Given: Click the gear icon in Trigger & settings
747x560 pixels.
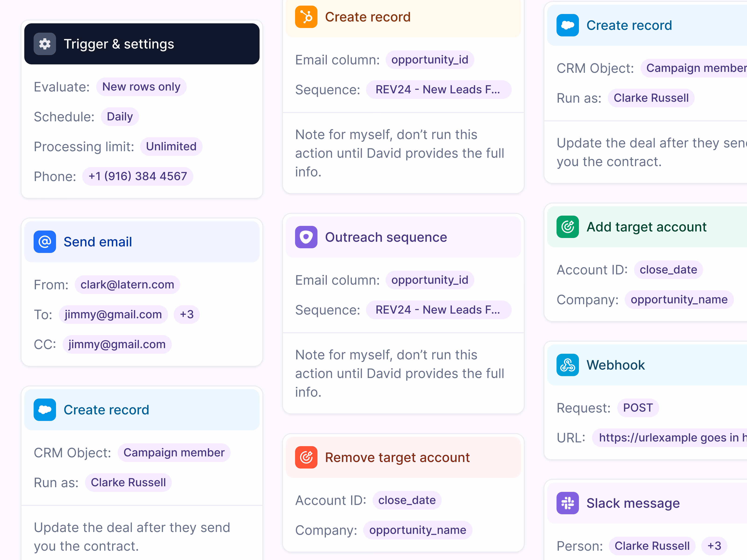Looking at the screenshot, I should click(45, 44).
